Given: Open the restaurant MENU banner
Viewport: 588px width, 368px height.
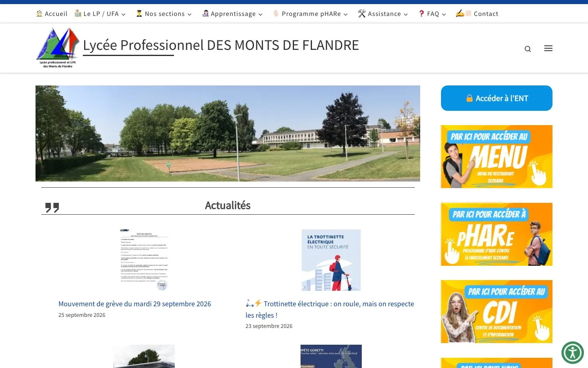Looking at the screenshot, I should pyautogui.click(x=497, y=157).
